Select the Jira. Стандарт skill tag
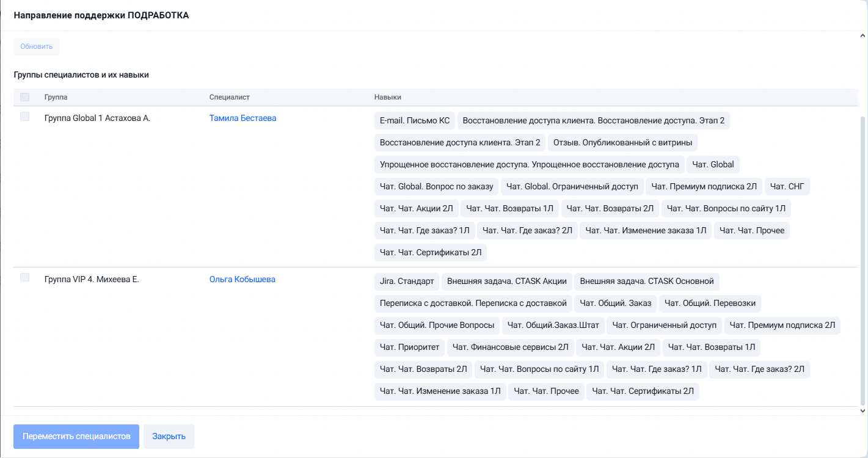Viewport: 868px width, 458px height. 407,282
